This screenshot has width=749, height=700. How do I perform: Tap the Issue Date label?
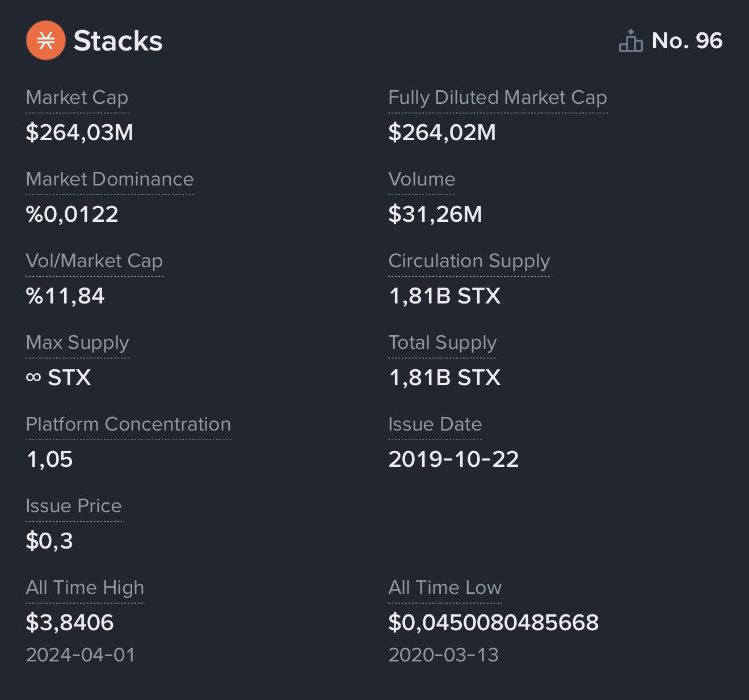435,424
